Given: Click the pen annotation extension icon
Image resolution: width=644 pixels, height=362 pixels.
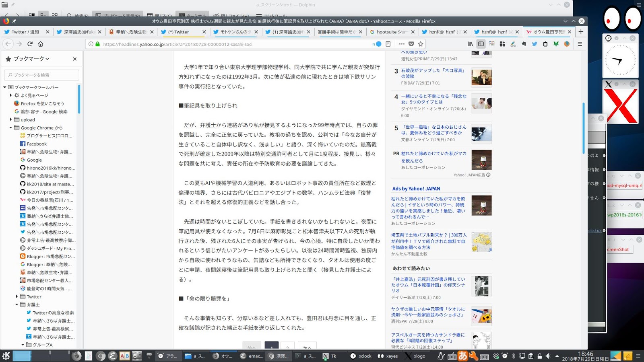Looking at the screenshot, I should click(x=513, y=44).
